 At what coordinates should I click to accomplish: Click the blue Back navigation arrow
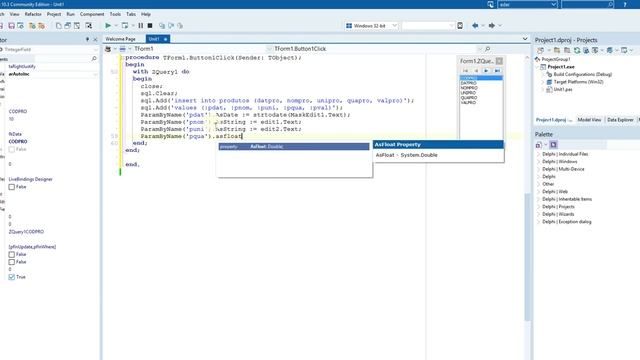(475, 25)
